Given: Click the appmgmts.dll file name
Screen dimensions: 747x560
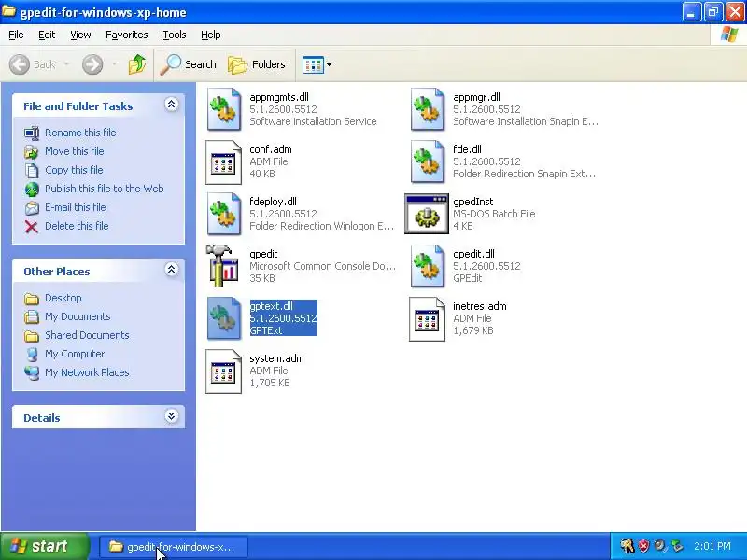Looking at the screenshot, I should pos(279,97).
